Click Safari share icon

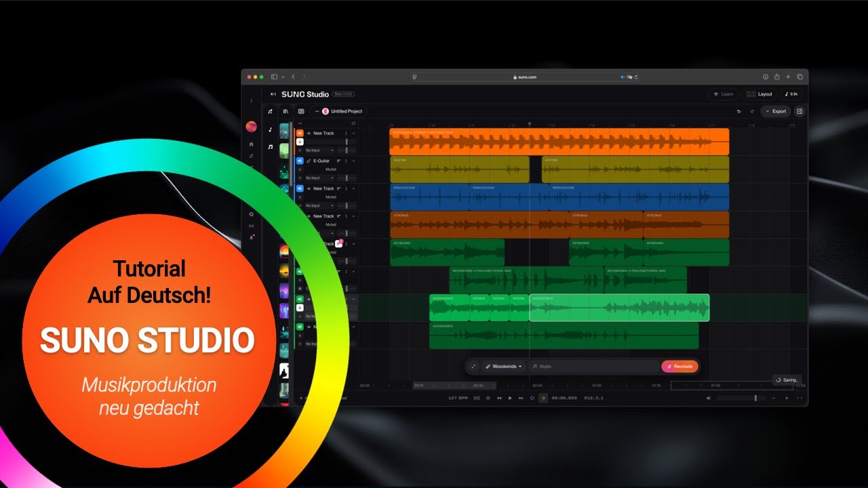tap(776, 77)
